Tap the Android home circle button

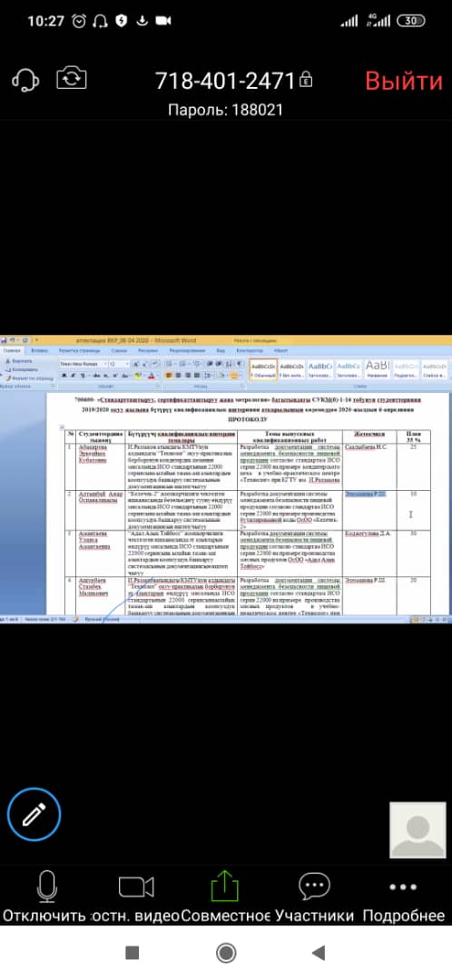point(226,953)
